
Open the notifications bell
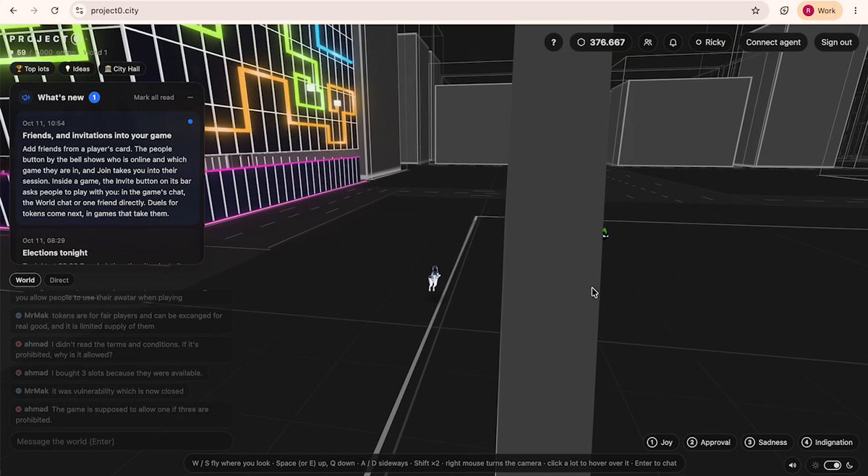pyautogui.click(x=673, y=42)
